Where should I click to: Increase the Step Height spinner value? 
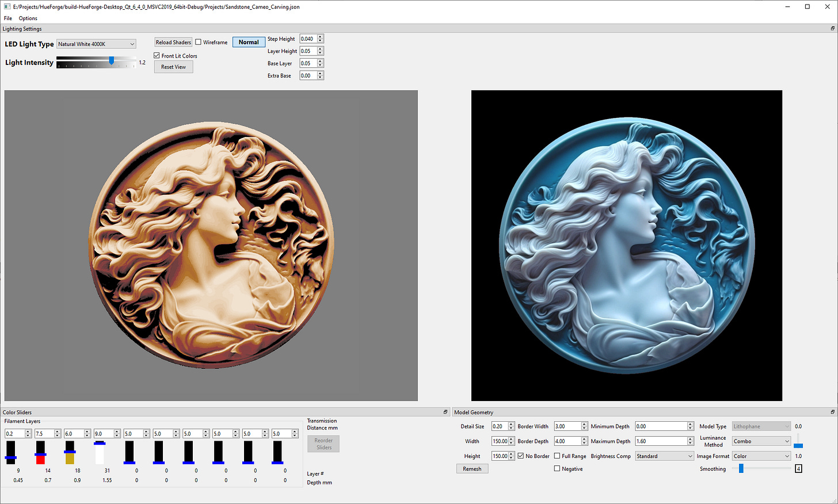coord(321,37)
